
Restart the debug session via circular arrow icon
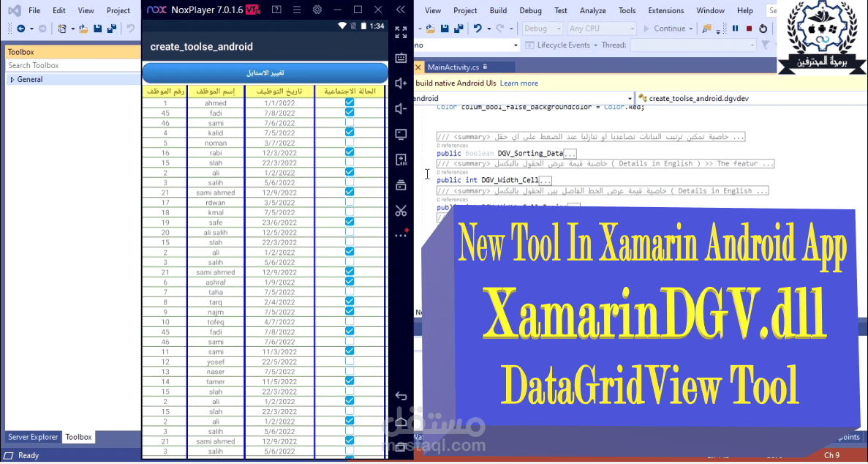click(763, 28)
